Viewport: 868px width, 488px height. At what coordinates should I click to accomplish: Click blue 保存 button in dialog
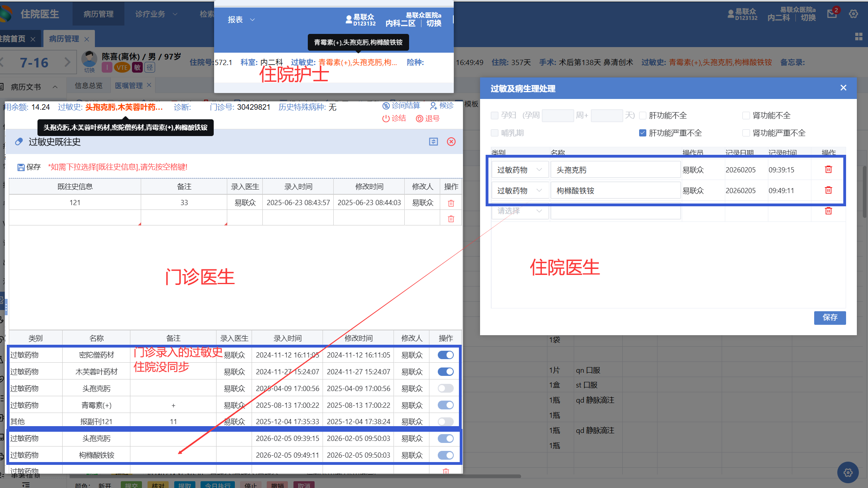829,318
